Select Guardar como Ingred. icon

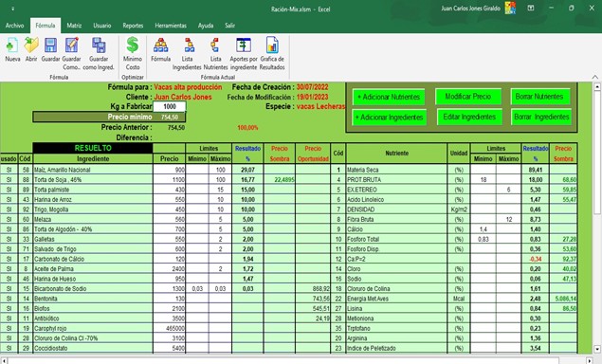(99, 45)
